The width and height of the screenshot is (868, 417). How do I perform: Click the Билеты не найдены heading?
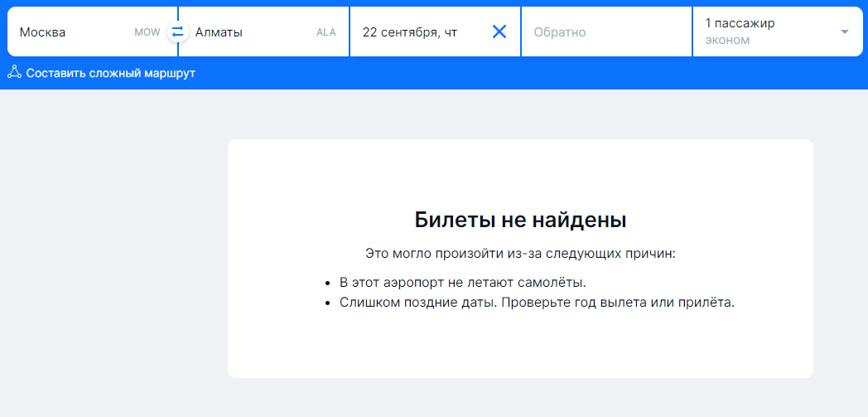[520, 221]
